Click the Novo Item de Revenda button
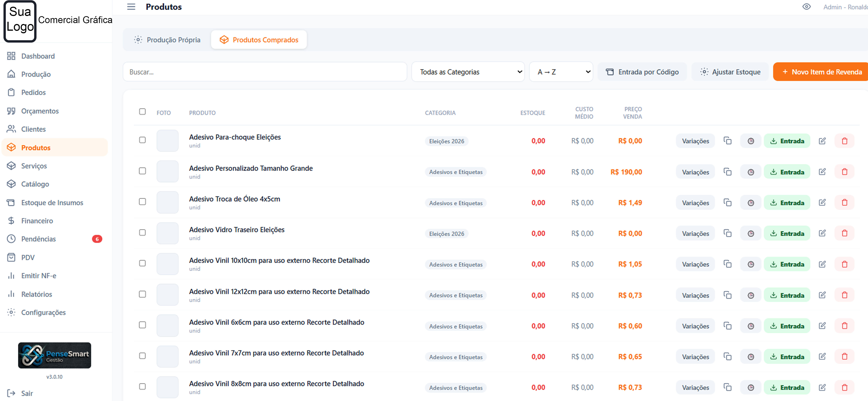The width and height of the screenshot is (868, 401). pyautogui.click(x=822, y=72)
